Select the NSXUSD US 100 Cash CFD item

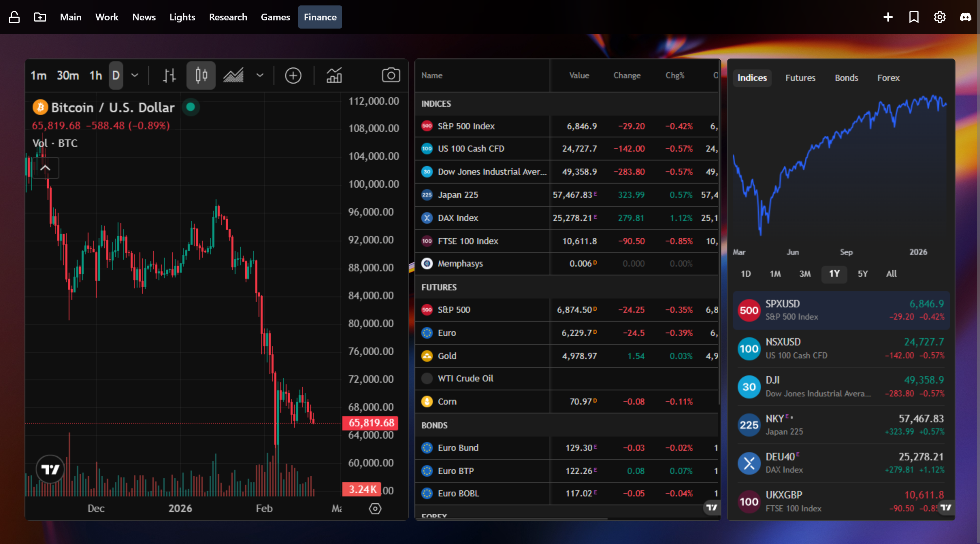coord(841,348)
